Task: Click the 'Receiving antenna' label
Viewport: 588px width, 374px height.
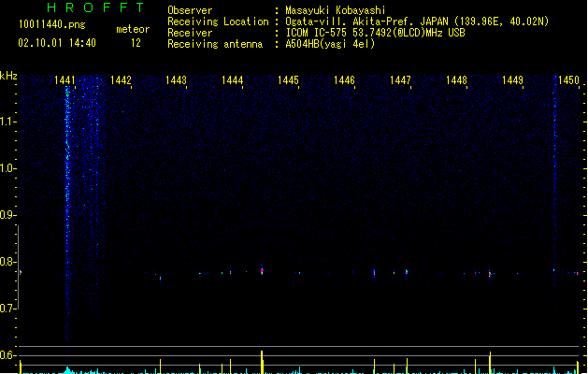Action: (x=215, y=44)
